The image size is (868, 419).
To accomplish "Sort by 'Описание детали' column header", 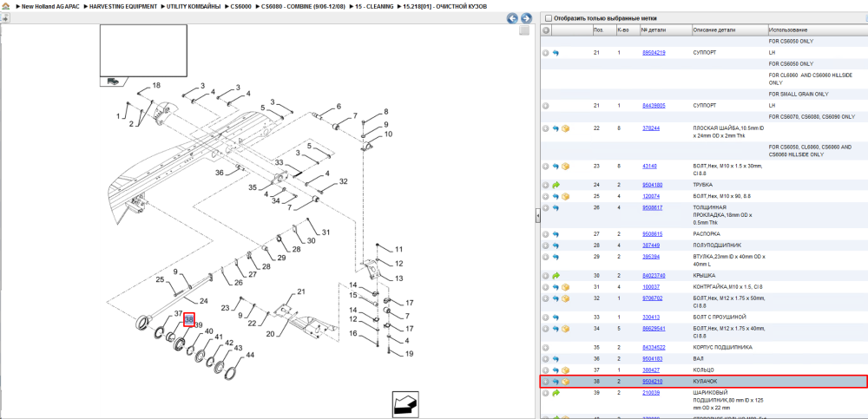I will tap(729, 29).
